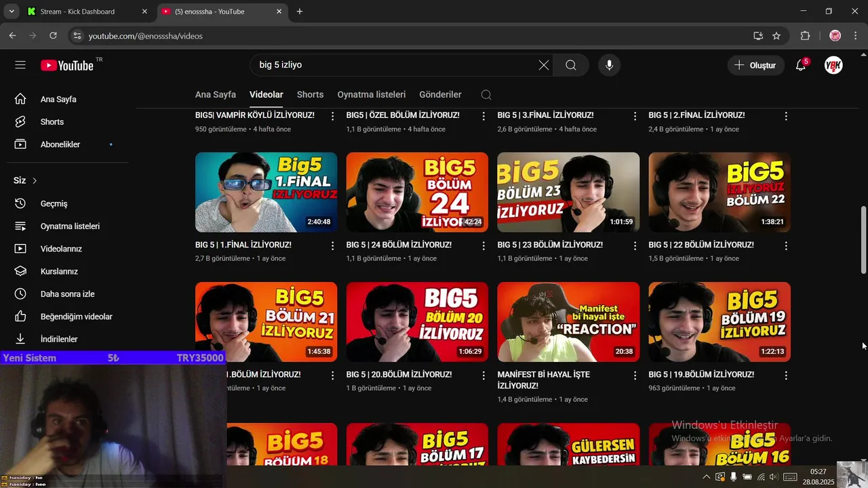Go back in Chrome

point(12,36)
